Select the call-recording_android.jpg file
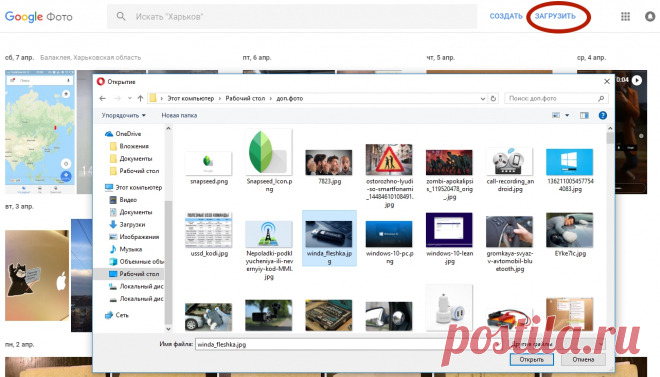660x377 pixels. point(510,169)
